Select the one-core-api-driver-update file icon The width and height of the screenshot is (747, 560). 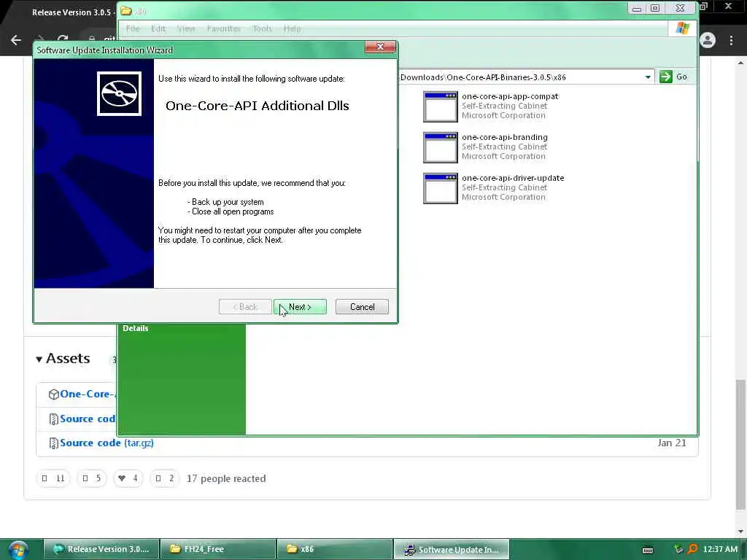click(440, 189)
